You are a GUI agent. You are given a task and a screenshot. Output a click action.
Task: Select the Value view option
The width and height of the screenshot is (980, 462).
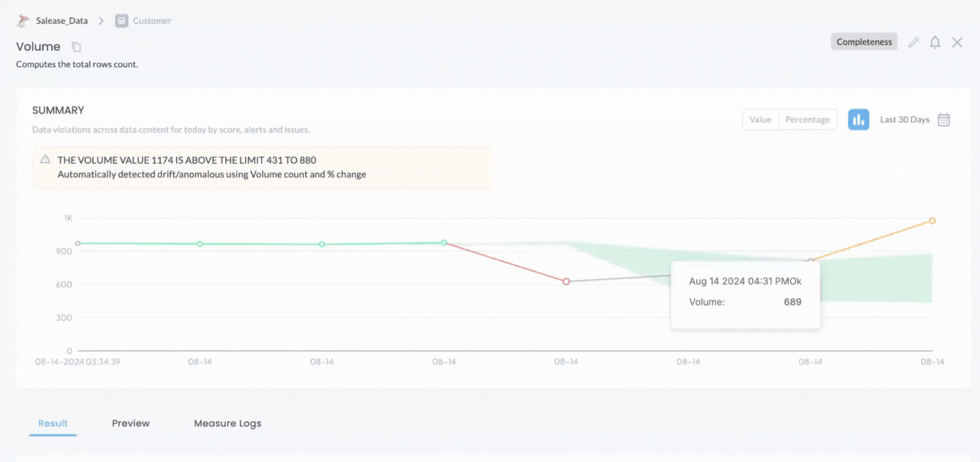pyautogui.click(x=760, y=119)
